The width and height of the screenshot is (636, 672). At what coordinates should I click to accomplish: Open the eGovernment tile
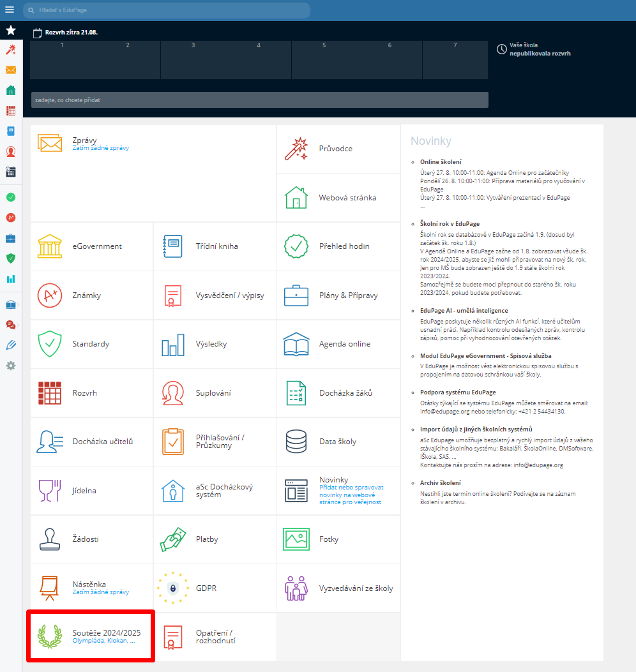pyautogui.click(x=91, y=246)
